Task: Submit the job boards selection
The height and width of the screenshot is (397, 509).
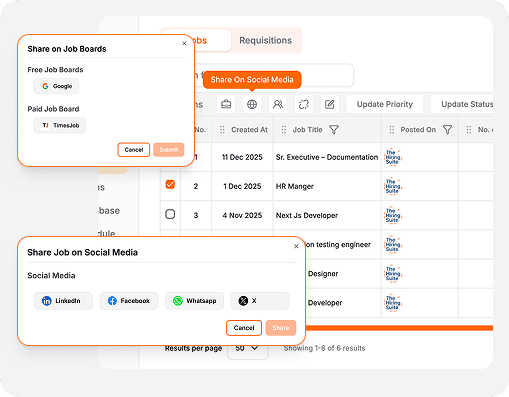Action: tap(169, 150)
